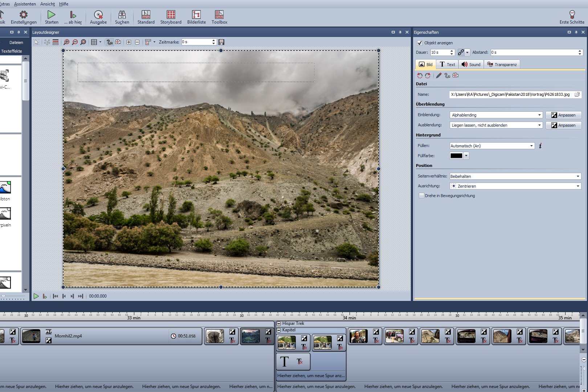The height and width of the screenshot is (392, 588).
Task: Click the save Zeitmarke floppy disk icon
Action: point(221,42)
